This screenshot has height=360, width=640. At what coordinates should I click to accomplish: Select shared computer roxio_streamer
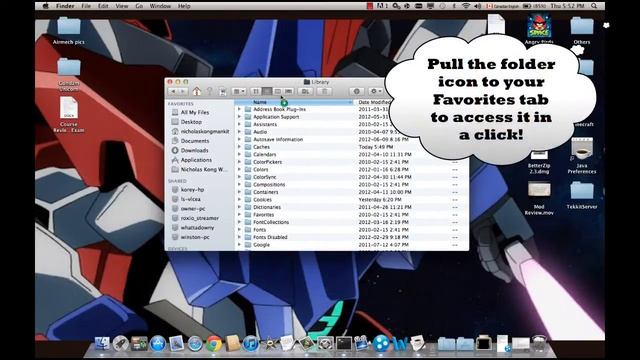click(200, 218)
